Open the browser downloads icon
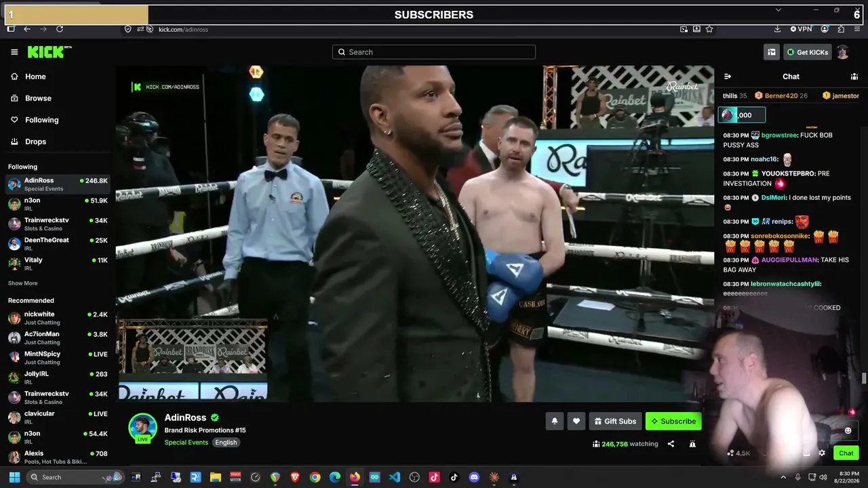Image resolution: width=868 pixels, height=488 pixels. (777, 29)
